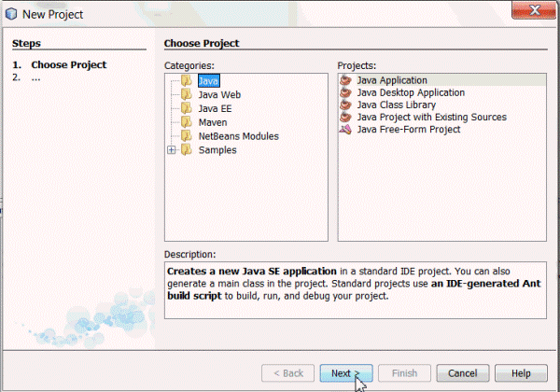Viewport: 560px width, 392px height.
Task: Click the Java Class Library cup icon
Action: point(345,105)
